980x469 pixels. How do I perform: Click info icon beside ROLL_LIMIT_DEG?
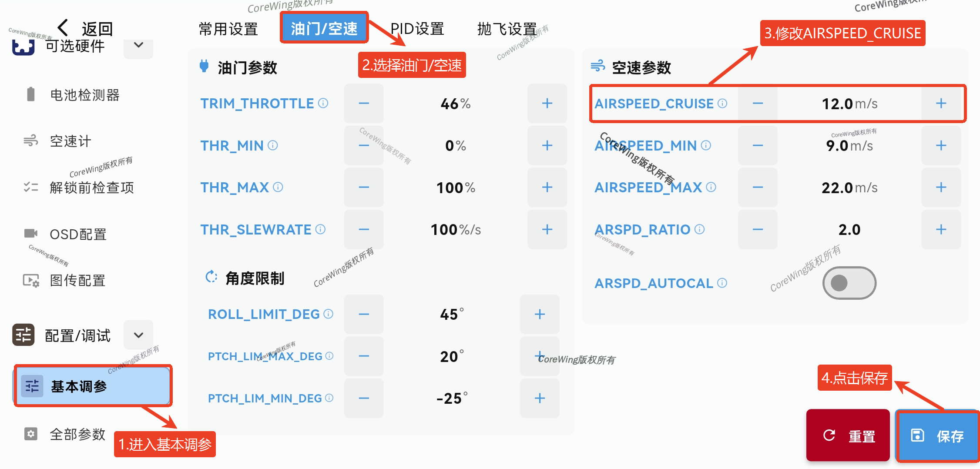point(329,314)
